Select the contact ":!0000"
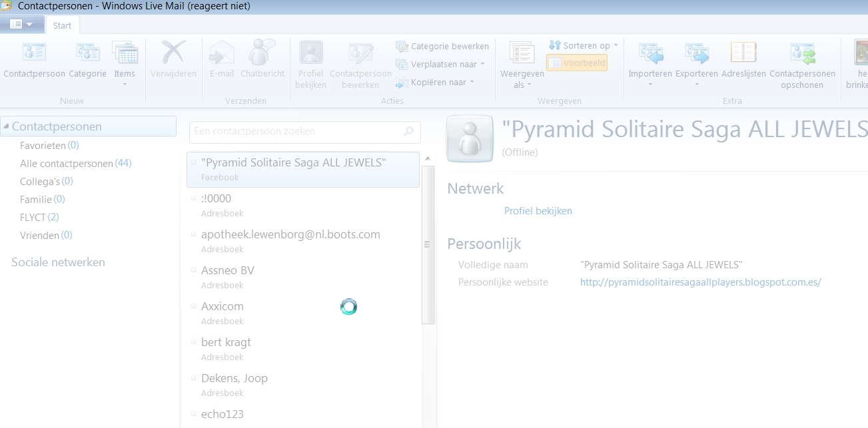 coord(303,205)
